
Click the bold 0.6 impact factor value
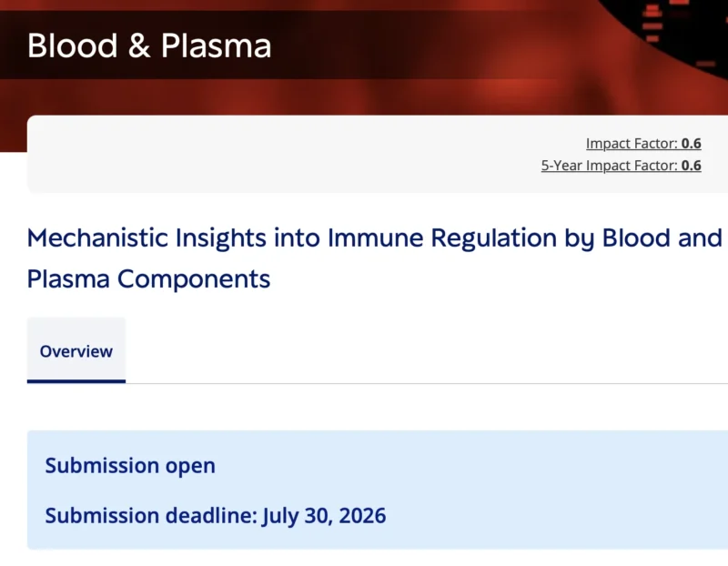693,143
